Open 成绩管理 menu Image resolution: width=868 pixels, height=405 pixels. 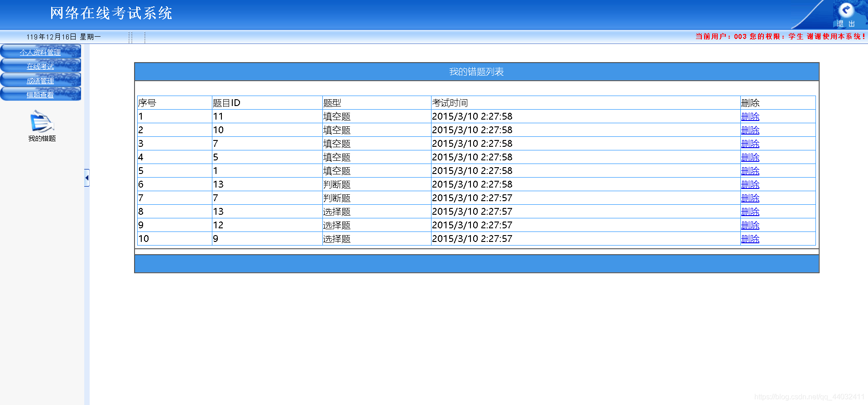click(40, 81)
